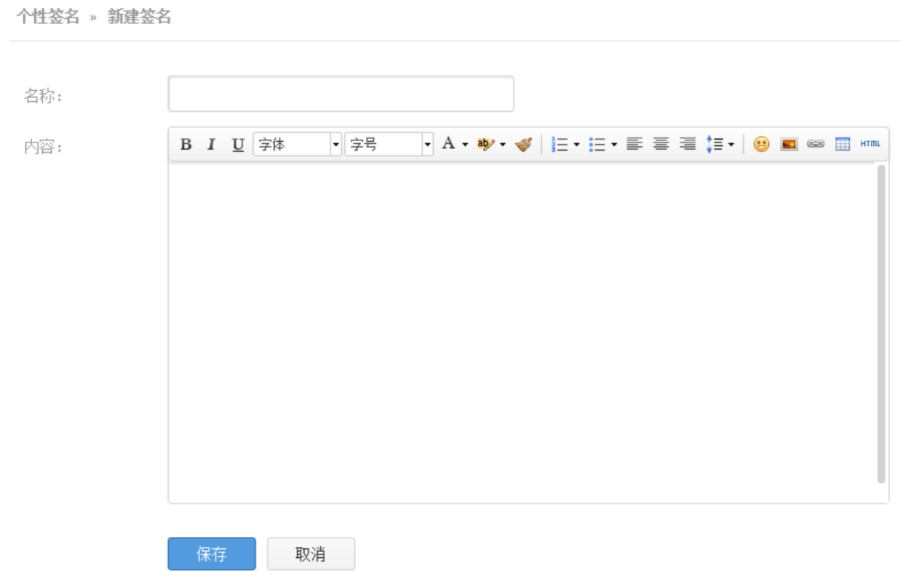Toggle italic formatting in the editor
Viewport: 924px width, 579px height.
click(211, 144)
